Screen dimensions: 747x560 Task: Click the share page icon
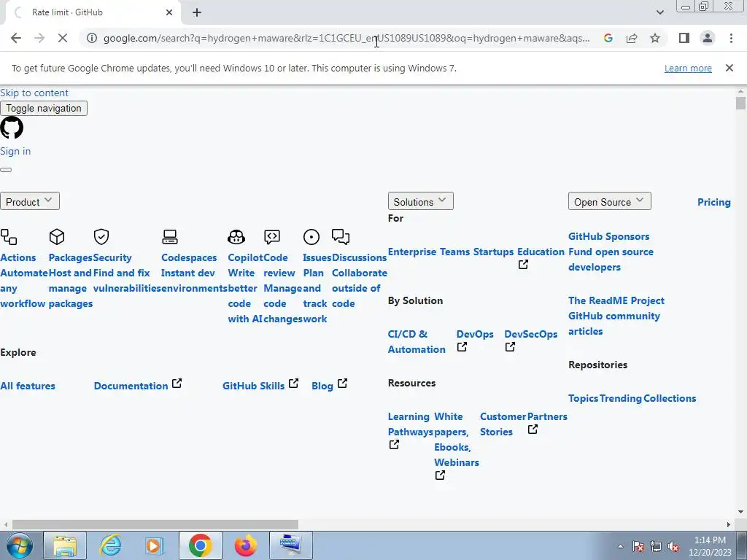[x=632, y=38]
